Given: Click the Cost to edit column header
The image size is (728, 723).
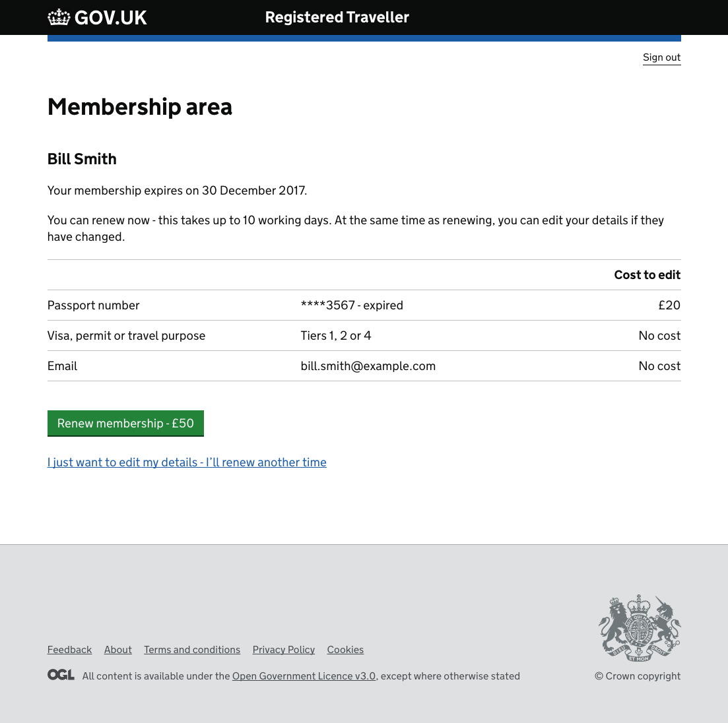Looking at the screenshot, I should coord(647,275).
